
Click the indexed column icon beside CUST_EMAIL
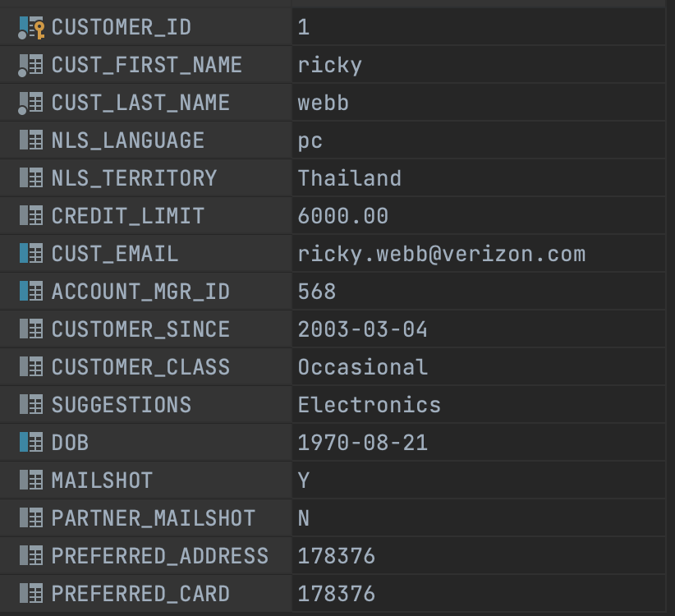click(x=31, y=254)
